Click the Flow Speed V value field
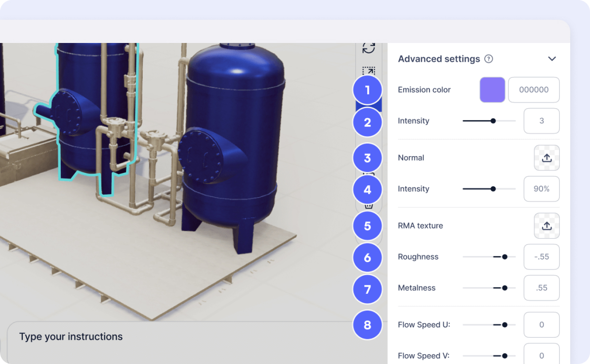The width and height of the screenshot is (590, 364). 542,354
